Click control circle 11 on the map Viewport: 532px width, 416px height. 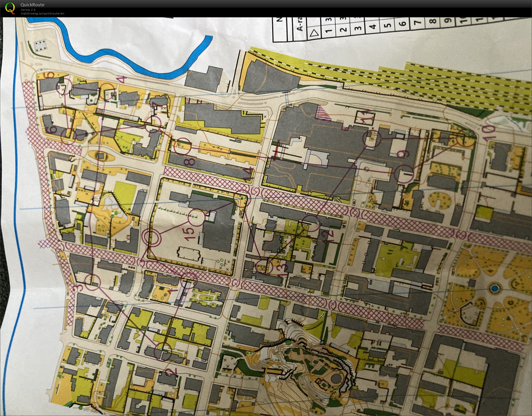point(372,139)
